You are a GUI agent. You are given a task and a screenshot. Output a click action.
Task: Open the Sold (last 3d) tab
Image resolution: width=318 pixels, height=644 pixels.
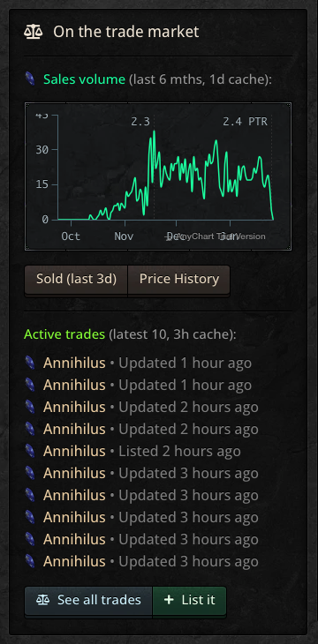coord(76,280)
